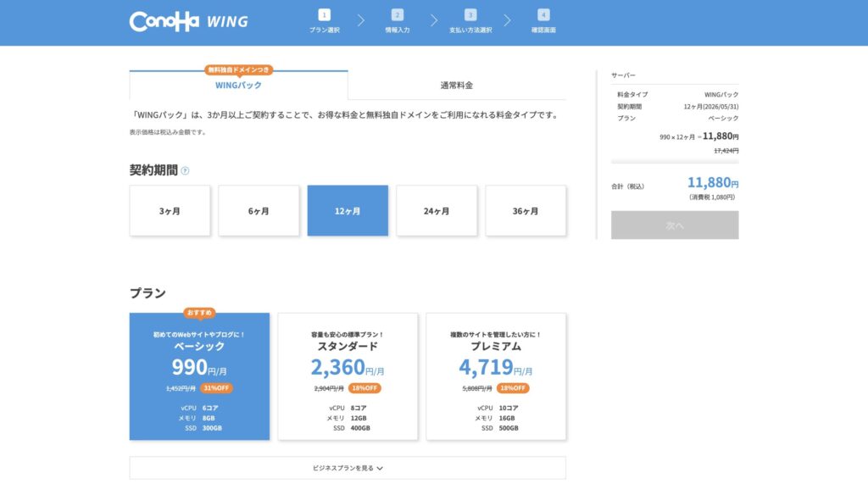
Task: Select the 3ヶ月 contract period
Action: coord(170,211)
